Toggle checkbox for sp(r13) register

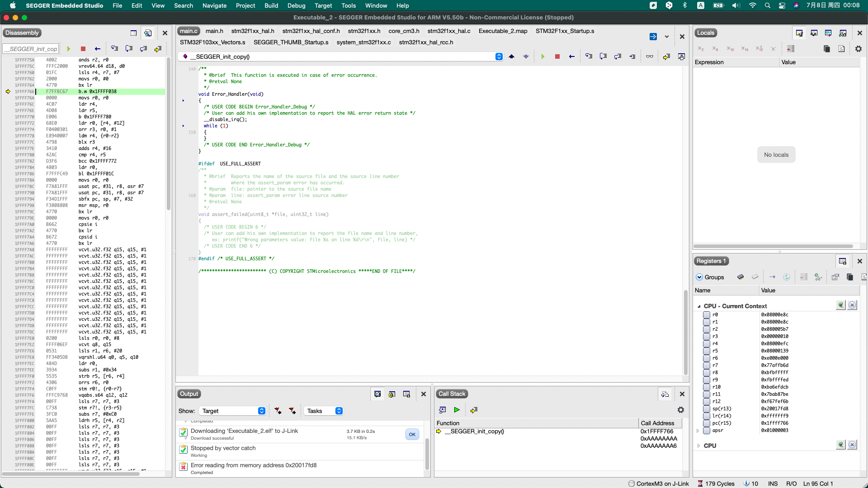click(707, 408)
